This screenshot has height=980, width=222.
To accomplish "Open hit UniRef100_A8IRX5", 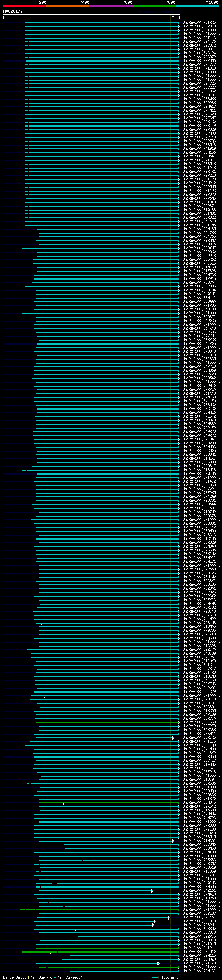I will [199, 23].
